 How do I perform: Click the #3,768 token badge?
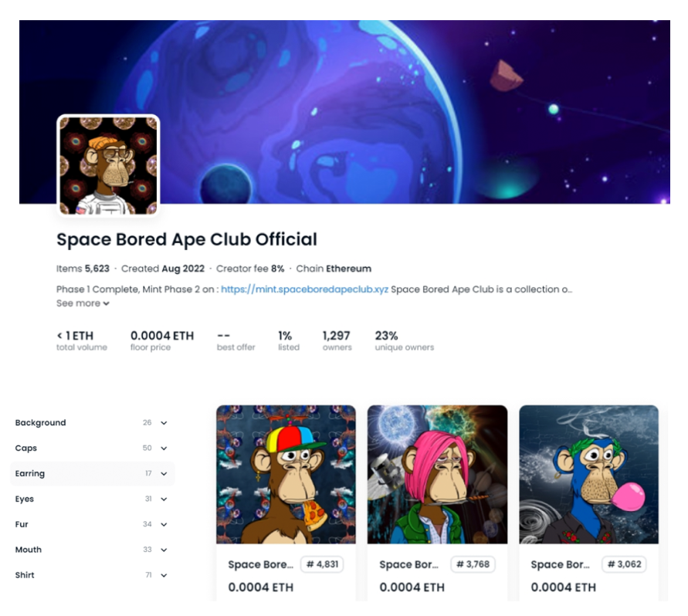point(473,564)
